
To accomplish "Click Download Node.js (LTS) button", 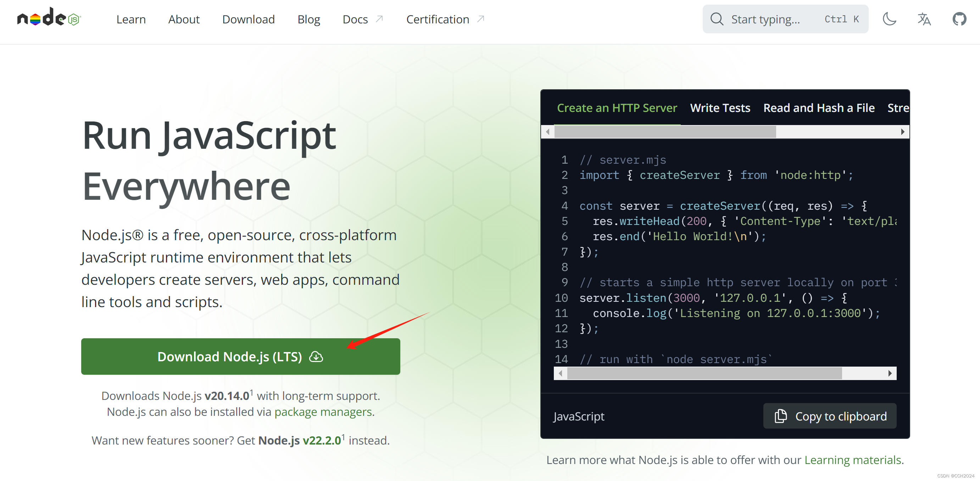I will [x=240, y=356].
